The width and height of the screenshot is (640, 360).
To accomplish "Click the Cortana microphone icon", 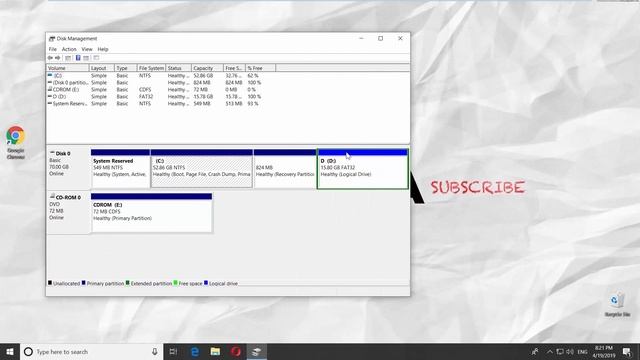I will pyautogui.click(x=155, y=351).
